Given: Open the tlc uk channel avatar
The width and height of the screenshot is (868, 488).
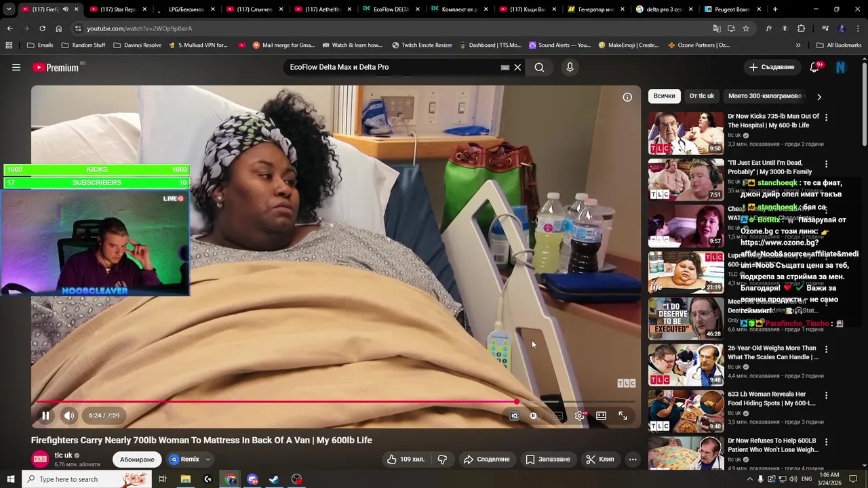Looking at the screenshot, I should point(41,459).
